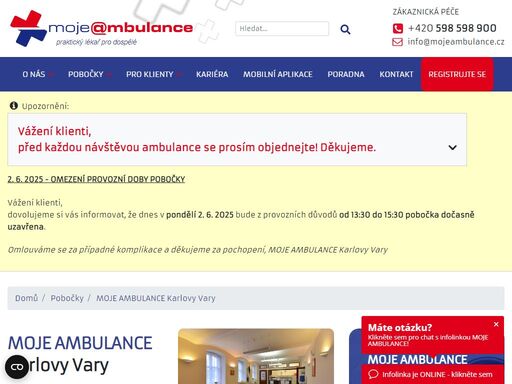Click the OMEZENÍ PROVOZNÍ DOBY POBOČKY heading

pos(96,179)
